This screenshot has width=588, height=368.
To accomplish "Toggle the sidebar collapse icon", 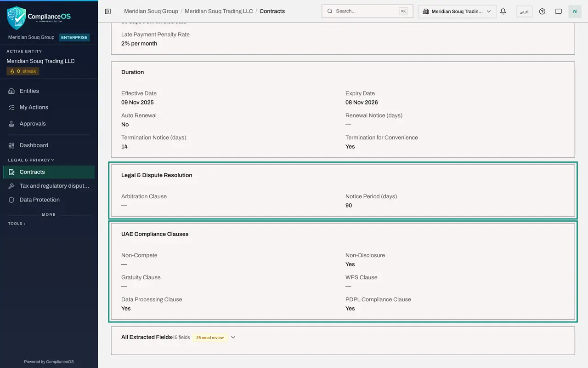I will pyautogui.click(x=108, y=11).
